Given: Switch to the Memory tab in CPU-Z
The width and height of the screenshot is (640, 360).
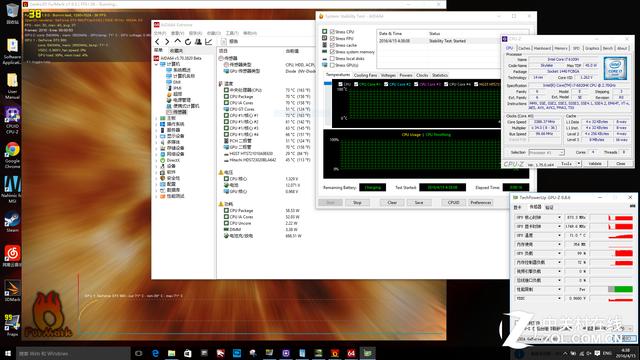Looking at the screenshot, I should click(561, 48).
